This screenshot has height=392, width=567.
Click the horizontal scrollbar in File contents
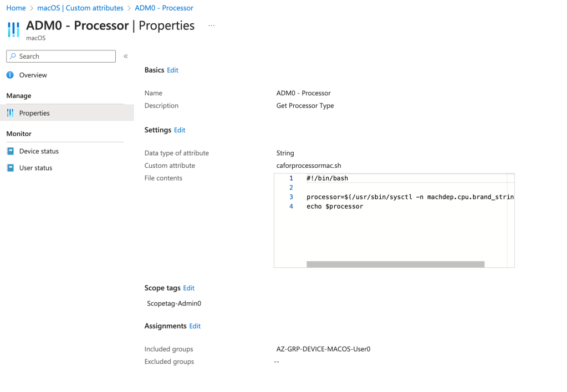[x=395, y=264]
